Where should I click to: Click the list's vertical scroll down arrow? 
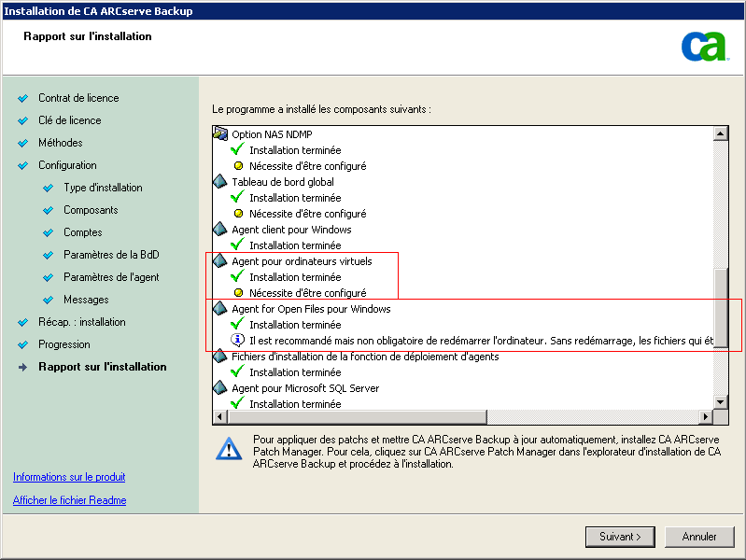pyautogui.click(x=721, y=402)
